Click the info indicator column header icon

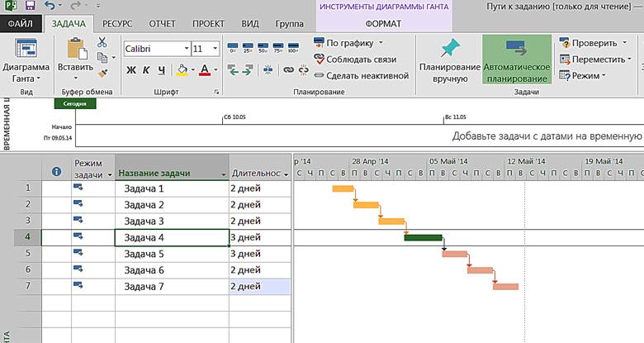[x=57, y=172]
